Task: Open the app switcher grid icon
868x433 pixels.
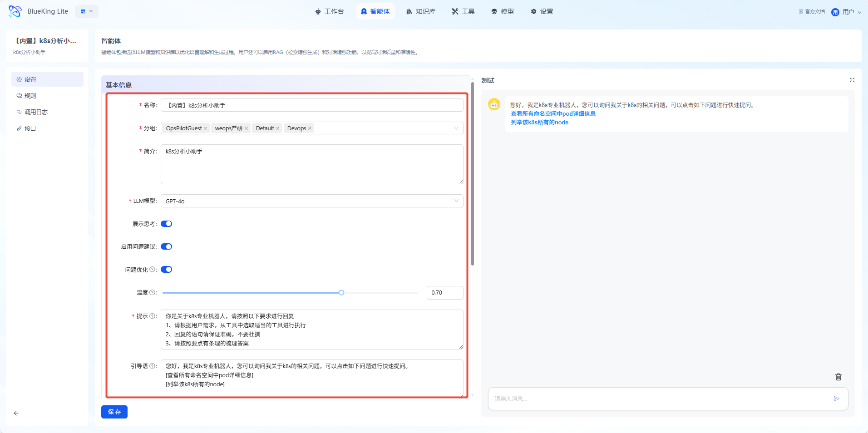Action: pos(86,11)
